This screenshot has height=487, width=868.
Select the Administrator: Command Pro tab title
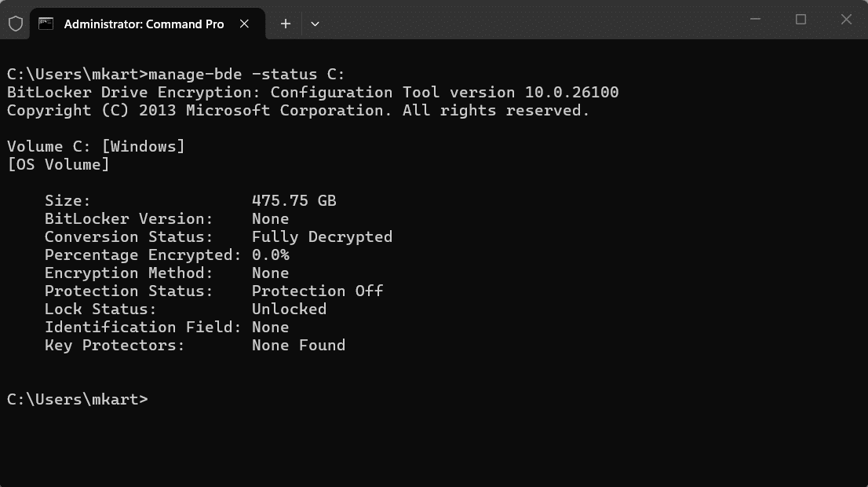(144, 24)
